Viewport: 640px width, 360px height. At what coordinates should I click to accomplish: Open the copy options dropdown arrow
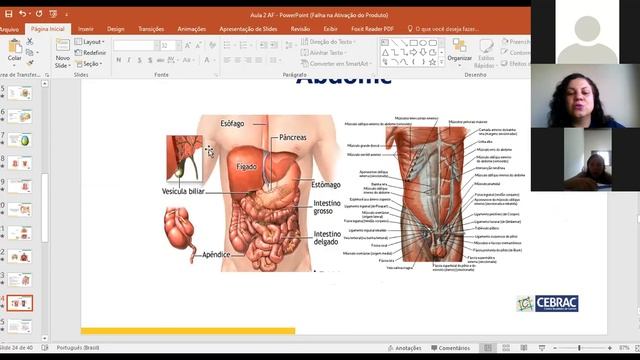pyautogui.click(x=37, y=53)
